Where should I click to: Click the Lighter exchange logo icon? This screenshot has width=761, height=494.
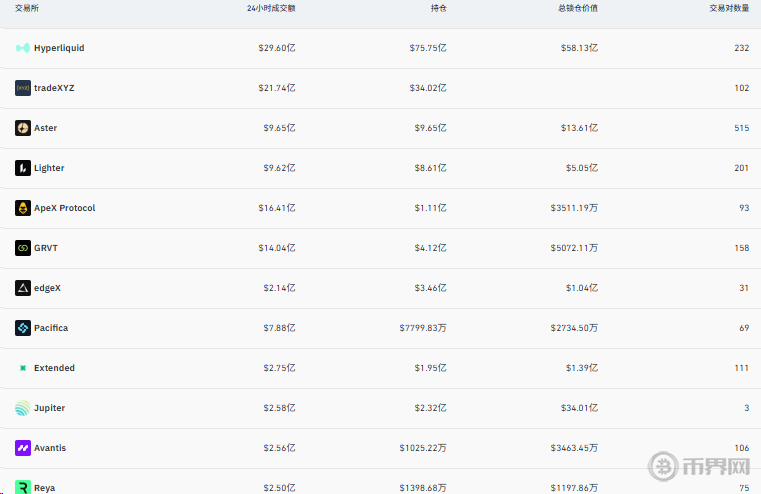coord(23,168)
